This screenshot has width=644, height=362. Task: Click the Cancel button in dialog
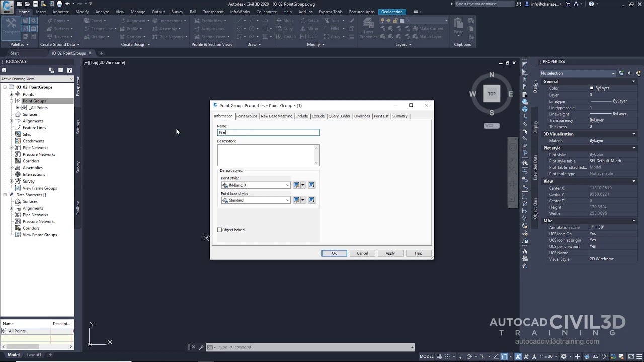[362, 253]
